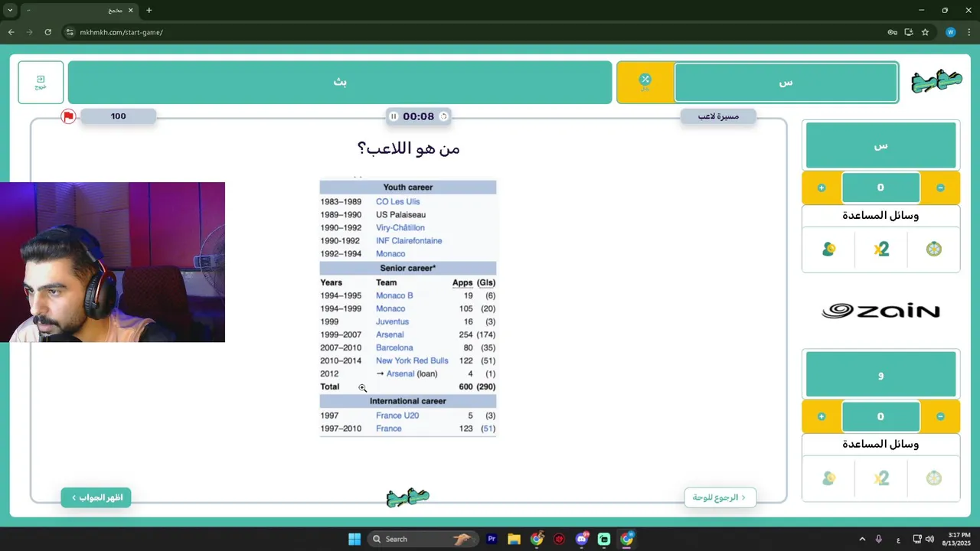Open Chrome's three-dot menu
This screenshot has height=551, width=980.
969,32
